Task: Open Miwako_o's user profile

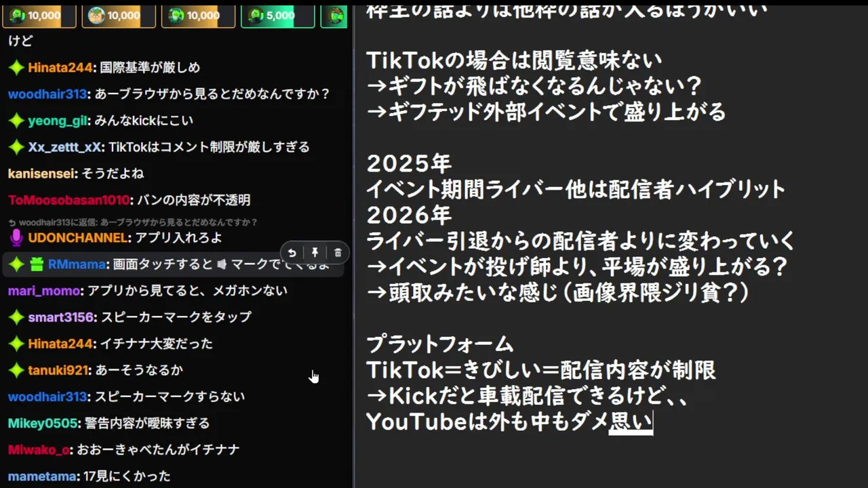Action: pyautogui.click(x=39, y=449)
